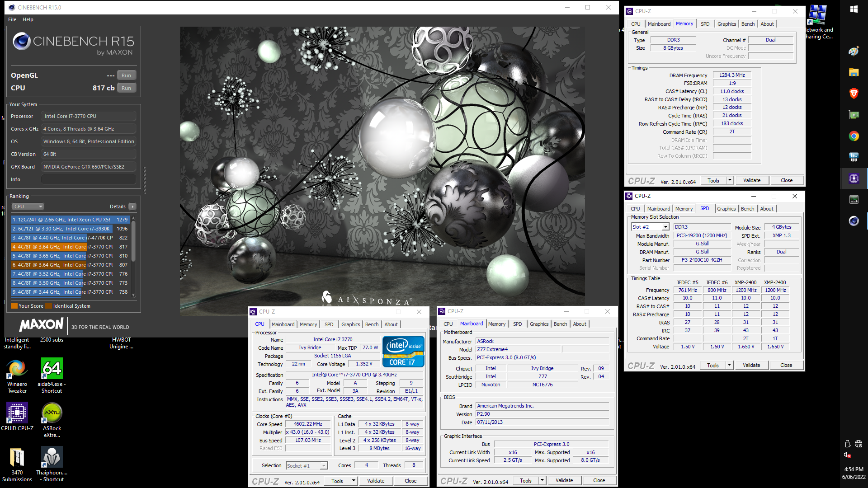Click the muted volume tray icon

[x=848, y=455]
